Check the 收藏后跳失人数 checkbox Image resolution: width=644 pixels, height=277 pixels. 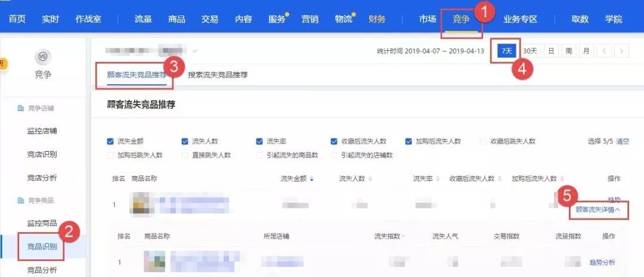point(483,141)
